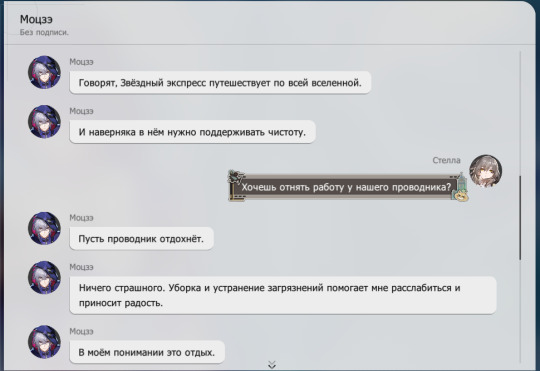Viewport: 540px width, 371px height.
Task: Click sender name 'Моцзэ' above 'Ничего страшного' message
Action: click(81, 267)
